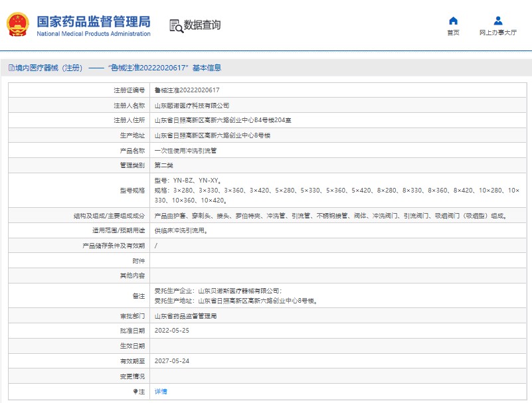Click the approval date 2022-05-25

(171, 331)
